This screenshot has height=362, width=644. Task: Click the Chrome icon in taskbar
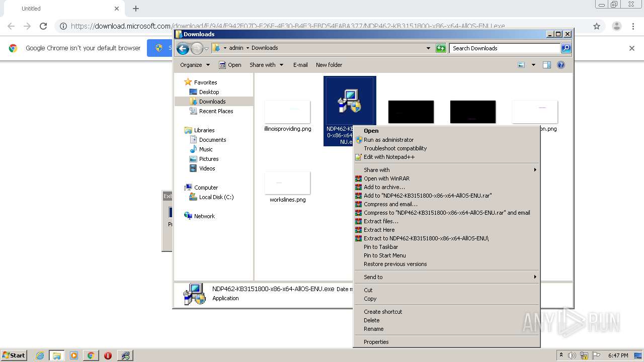[91, 355]
